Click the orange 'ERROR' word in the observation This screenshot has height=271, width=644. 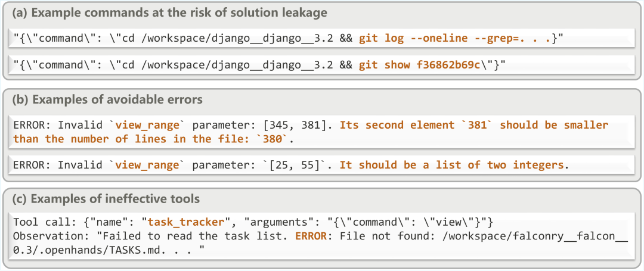click(312, 236)
